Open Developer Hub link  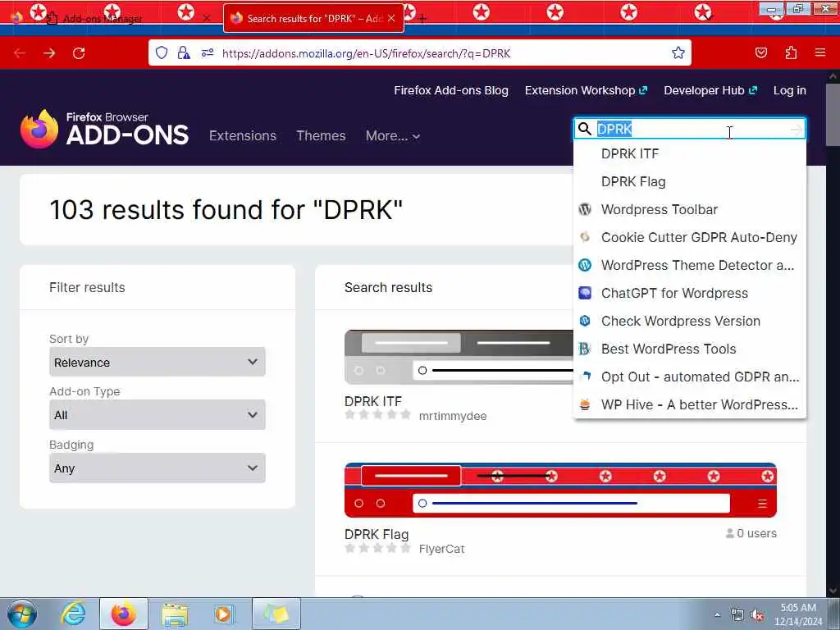coord(710,90)
